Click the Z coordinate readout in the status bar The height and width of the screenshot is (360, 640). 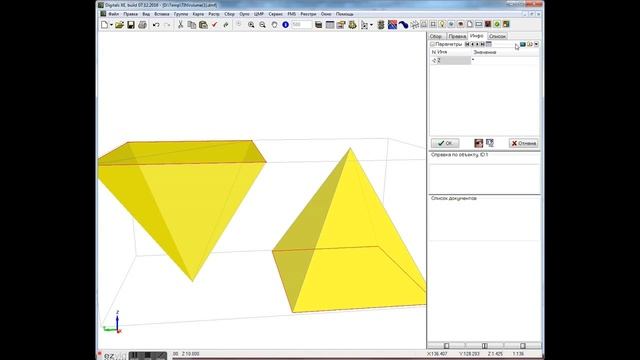coord(495,354)
